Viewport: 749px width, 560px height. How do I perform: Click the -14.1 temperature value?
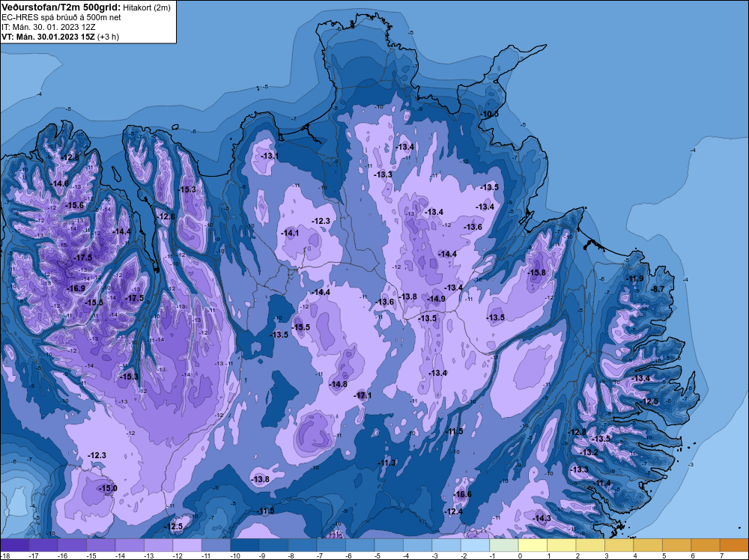pos(290,233)
